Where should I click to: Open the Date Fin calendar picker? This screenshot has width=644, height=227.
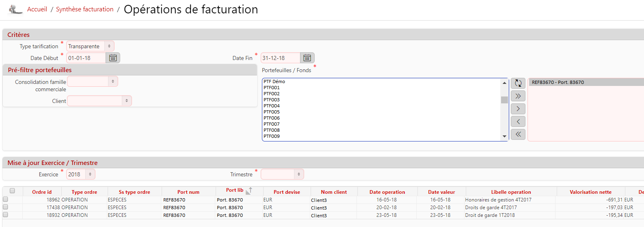point(307,58)
